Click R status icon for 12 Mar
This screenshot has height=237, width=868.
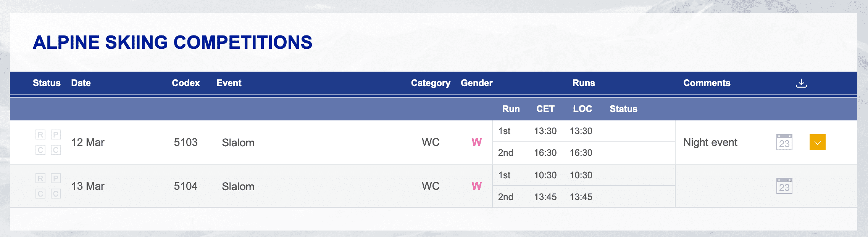coord(40,135)
